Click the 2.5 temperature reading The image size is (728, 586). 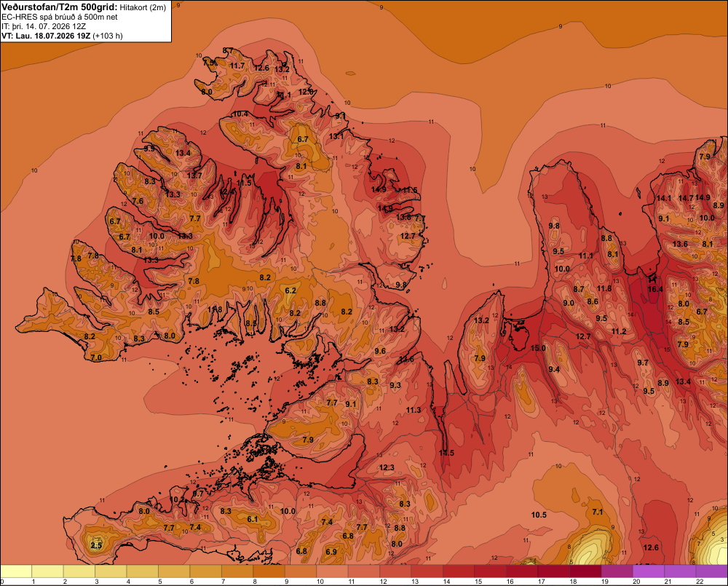96,545
